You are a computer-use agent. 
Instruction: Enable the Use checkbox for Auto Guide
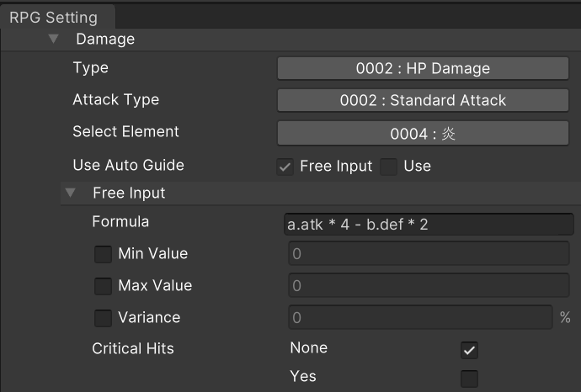click(x=389, y=167)
